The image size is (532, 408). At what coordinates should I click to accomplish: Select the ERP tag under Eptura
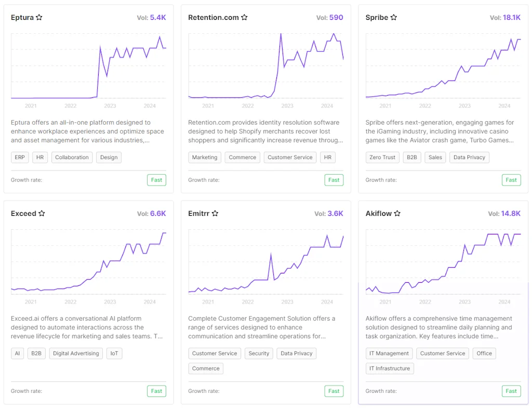click(20, 157)
